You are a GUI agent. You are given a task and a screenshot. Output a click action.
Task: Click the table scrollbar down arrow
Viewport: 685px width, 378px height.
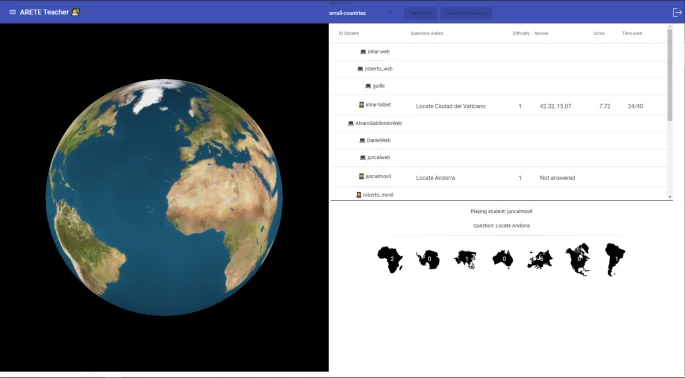tap(670, 197)
